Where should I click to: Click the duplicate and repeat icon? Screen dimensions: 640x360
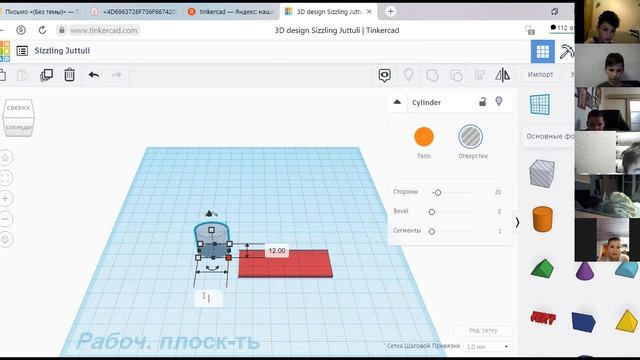[47, 75]
